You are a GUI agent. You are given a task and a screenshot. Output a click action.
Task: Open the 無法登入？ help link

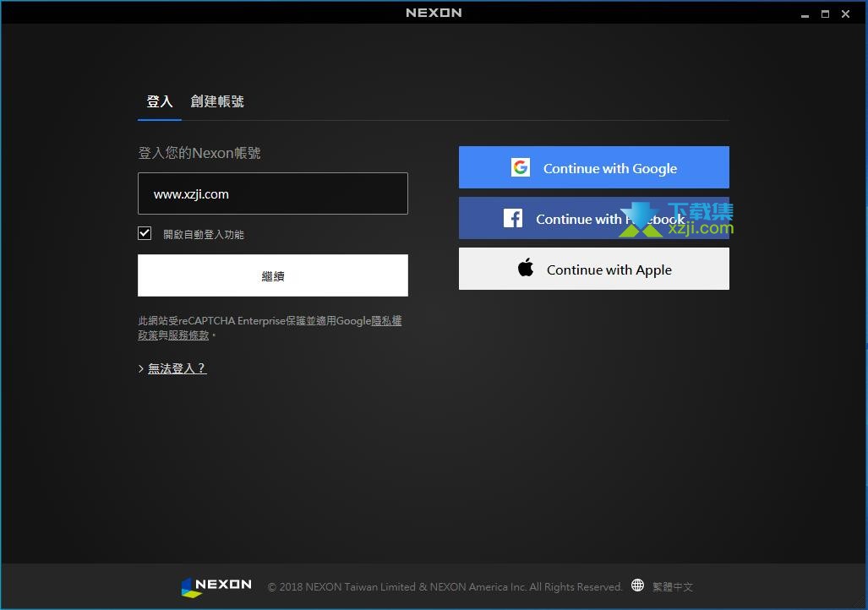pyautogui.click(x=177, y=368)
